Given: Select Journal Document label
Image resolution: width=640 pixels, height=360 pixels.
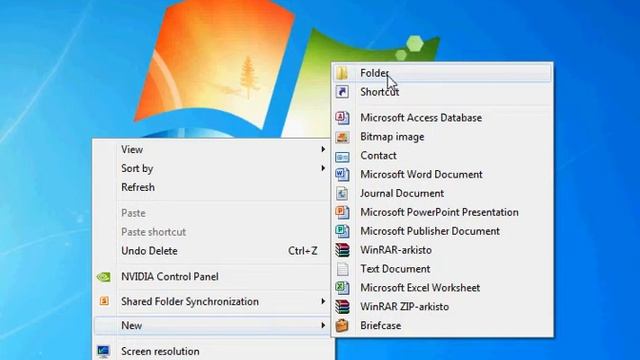Looking at the screenshot, I should [402, 193].
